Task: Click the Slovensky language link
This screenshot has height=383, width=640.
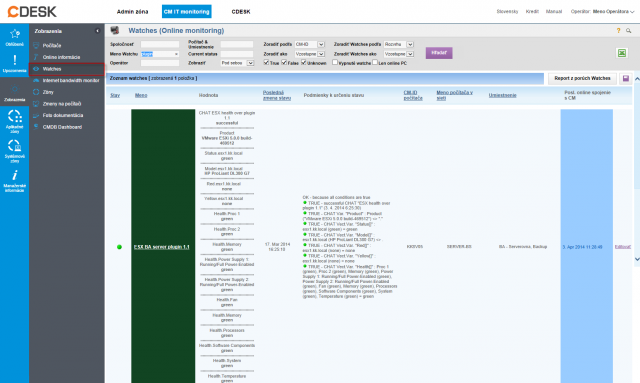Action: pos(507,11)
